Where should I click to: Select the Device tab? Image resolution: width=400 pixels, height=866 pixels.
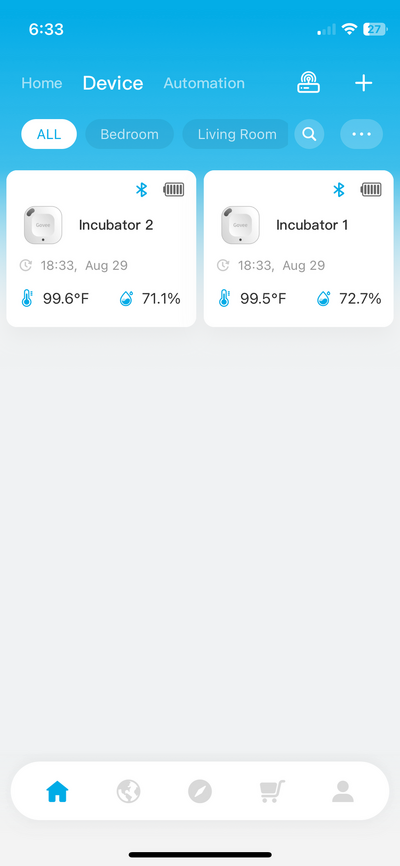tap(113, 83)
